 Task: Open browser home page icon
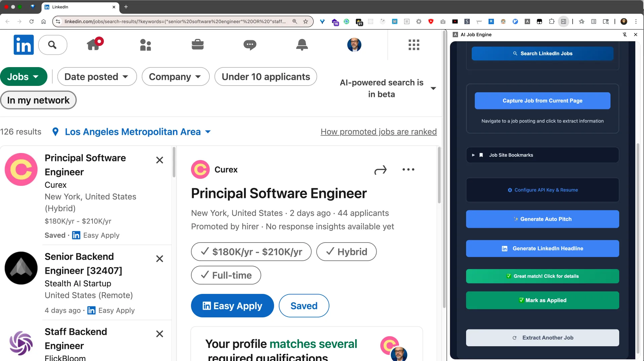[44, 21]
